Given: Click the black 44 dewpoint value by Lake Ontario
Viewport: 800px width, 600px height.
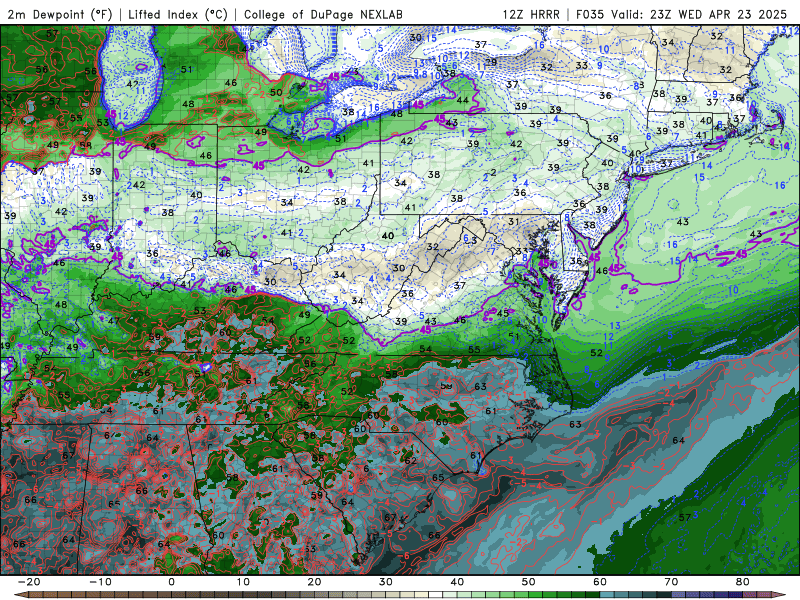Looking at the screenshot, I should [463, 100].
